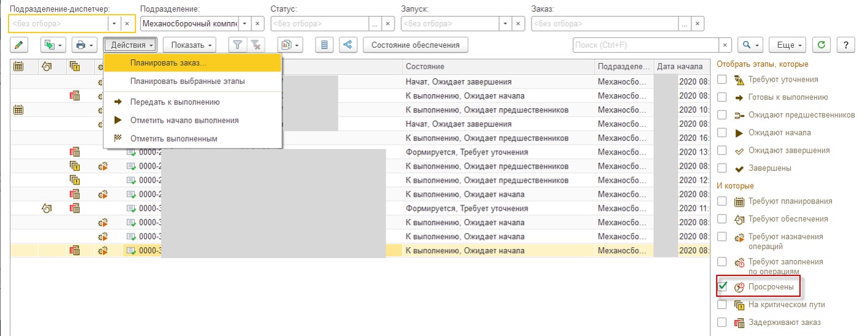This screenshot has width=868, height=336.
Task: Enable the Готовы к выполнению checkbox
Action: [722, 97]
